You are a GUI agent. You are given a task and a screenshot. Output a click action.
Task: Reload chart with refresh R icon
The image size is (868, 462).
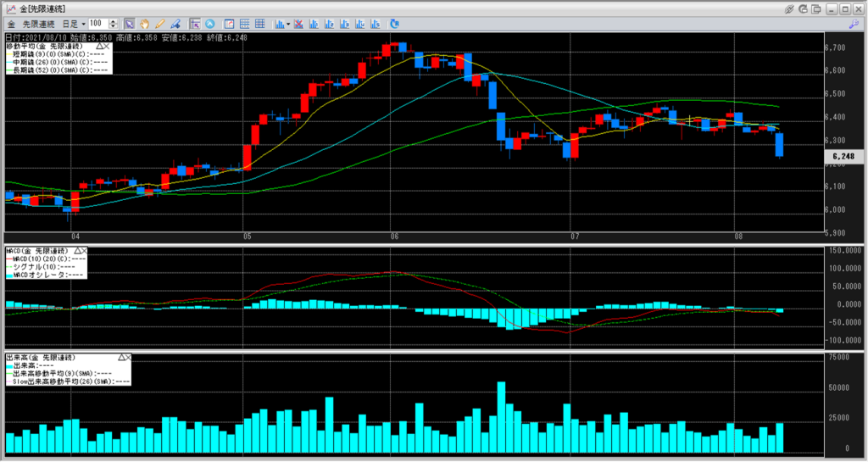(394, 24)
